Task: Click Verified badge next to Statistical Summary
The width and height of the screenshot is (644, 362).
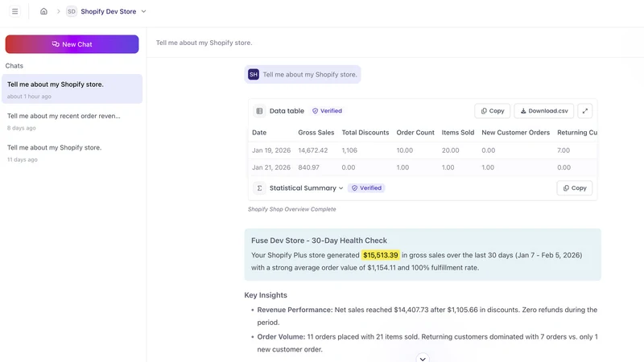Action: (366, 188)
